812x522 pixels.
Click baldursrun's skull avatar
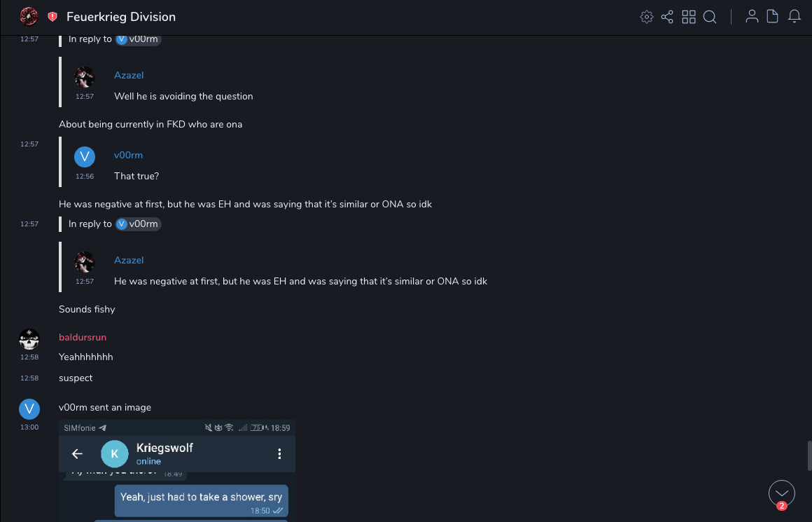click(x=29, y=340)
